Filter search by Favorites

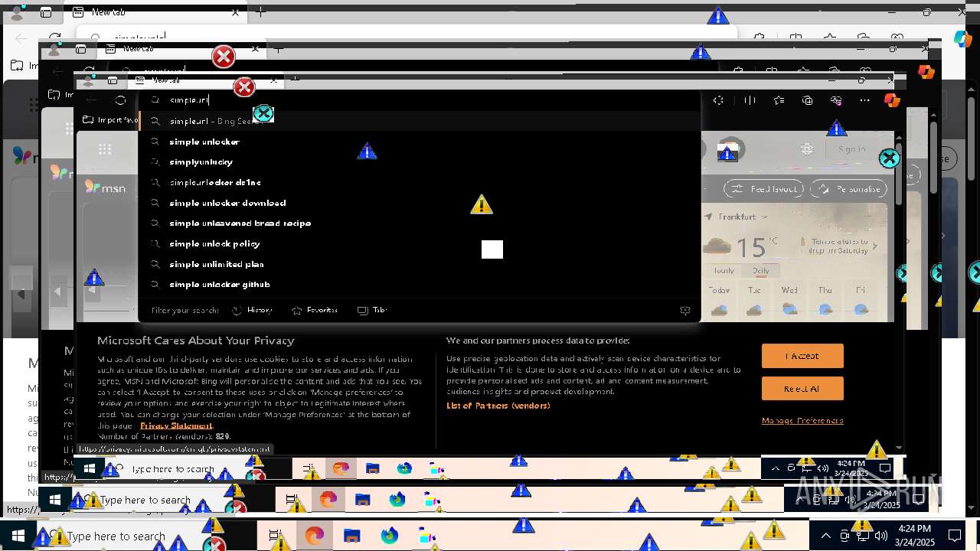click(x=315, y=310)
